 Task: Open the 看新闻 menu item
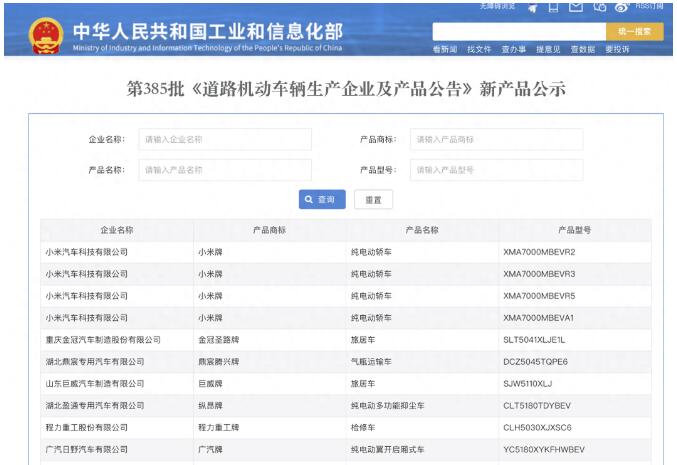tap(445, 49)
